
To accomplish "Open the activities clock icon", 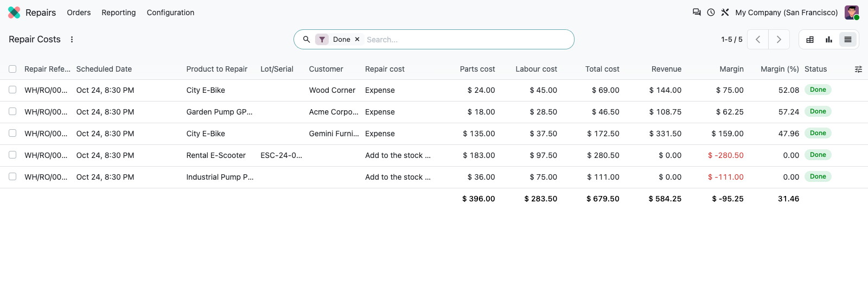I will (x=711, y=12).
